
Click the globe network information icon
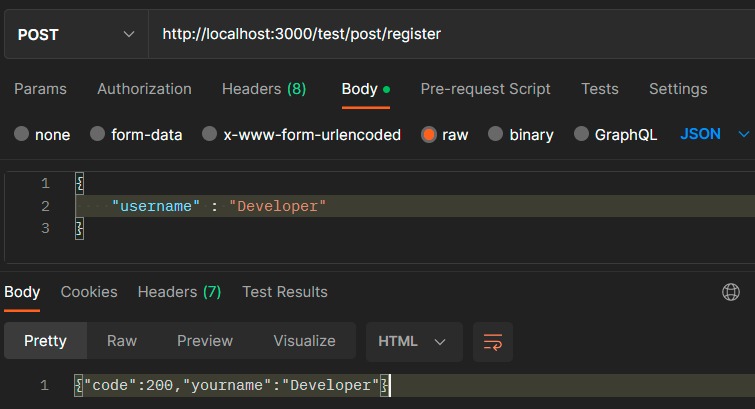(x=731, y=292)
